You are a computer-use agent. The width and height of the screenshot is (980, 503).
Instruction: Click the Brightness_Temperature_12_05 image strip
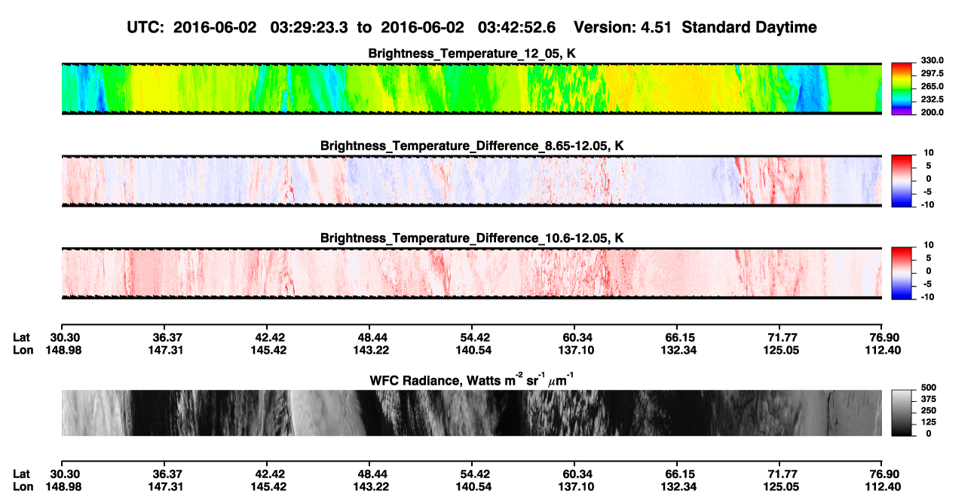pyautogui.click(x=471, y=88)
